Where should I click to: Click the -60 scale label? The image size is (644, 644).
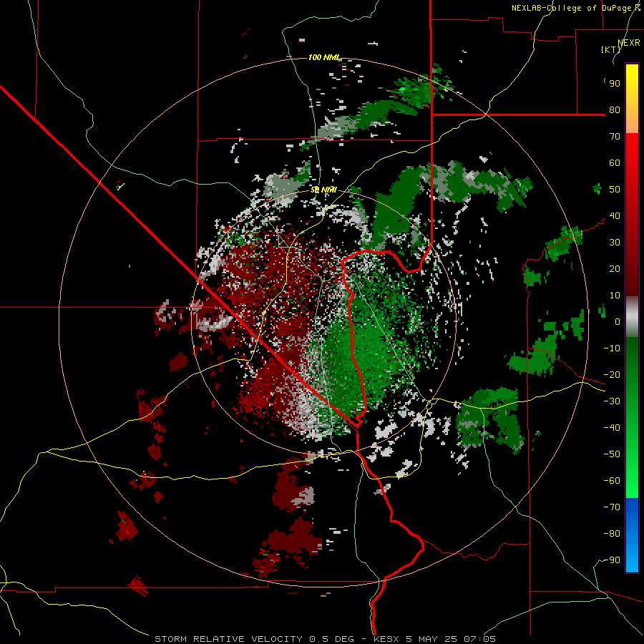coord(612,481)
